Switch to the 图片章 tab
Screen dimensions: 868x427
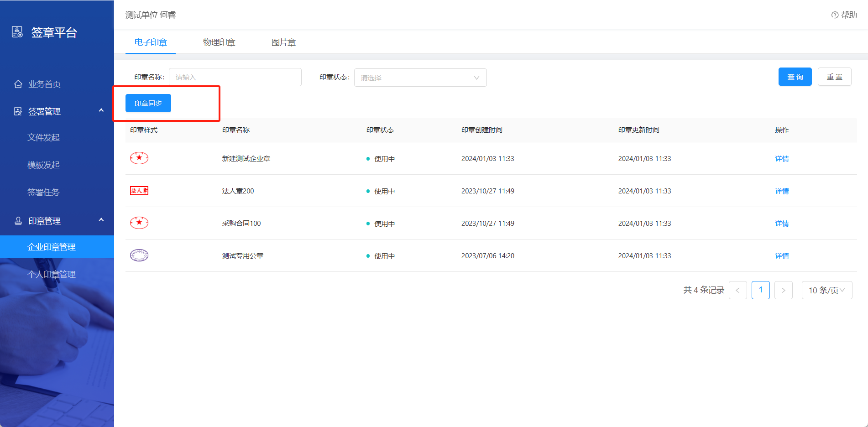click(x=283, y=42)
